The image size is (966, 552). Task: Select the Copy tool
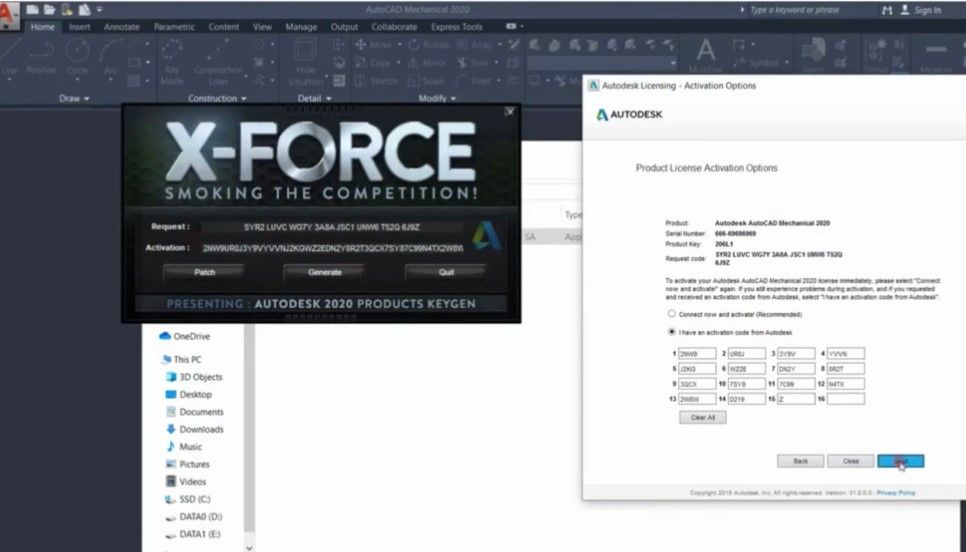click(x=373, y=63)
